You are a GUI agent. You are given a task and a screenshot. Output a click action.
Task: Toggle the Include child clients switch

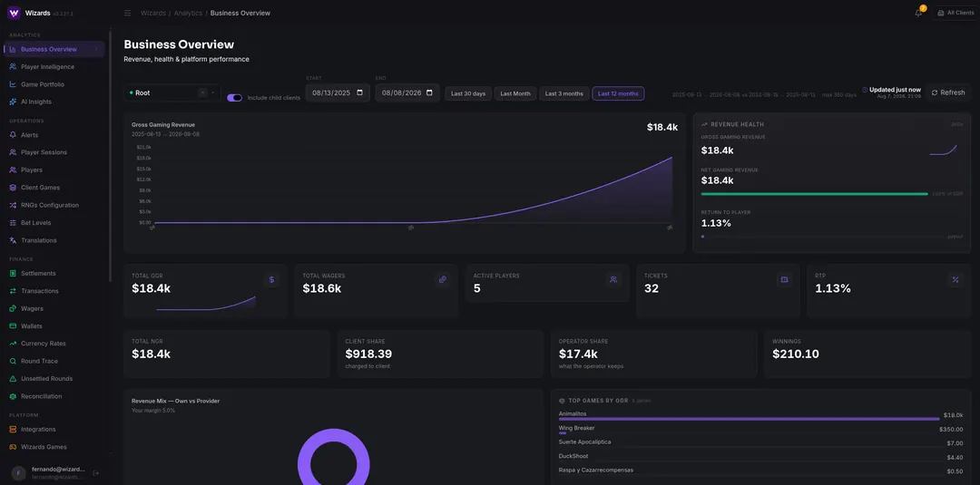click(x=234, y=97)
